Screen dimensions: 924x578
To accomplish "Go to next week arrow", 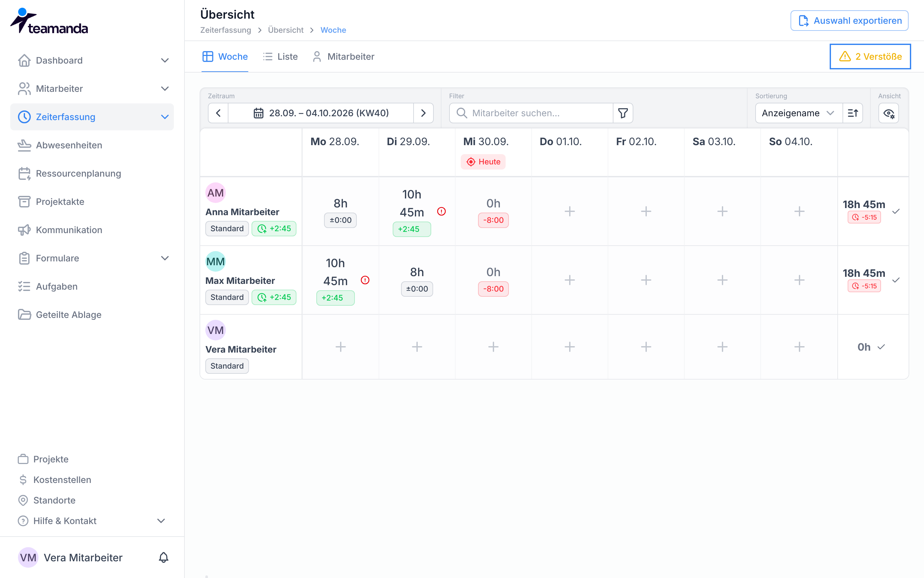I will 423,113.
